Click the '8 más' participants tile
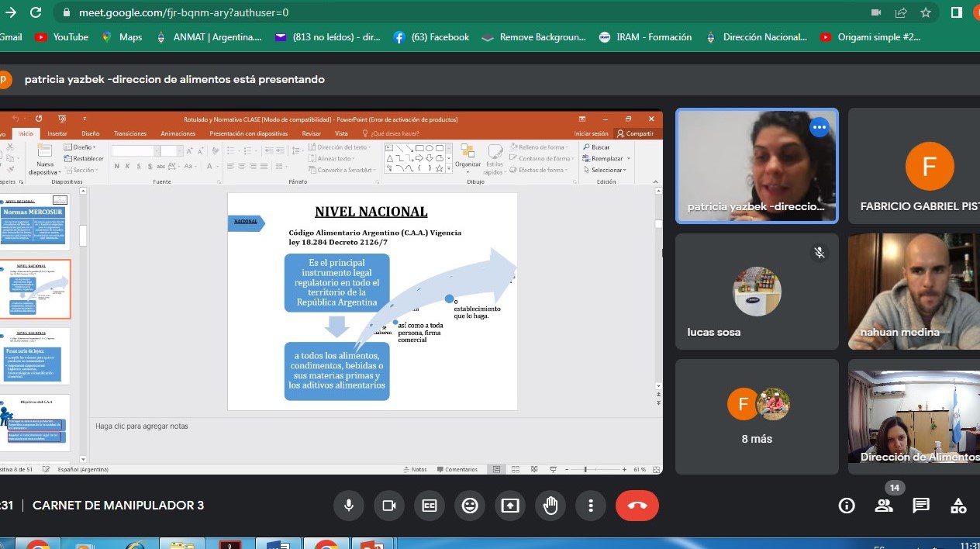Screen dimensions: 980x549 click(757, 416)
